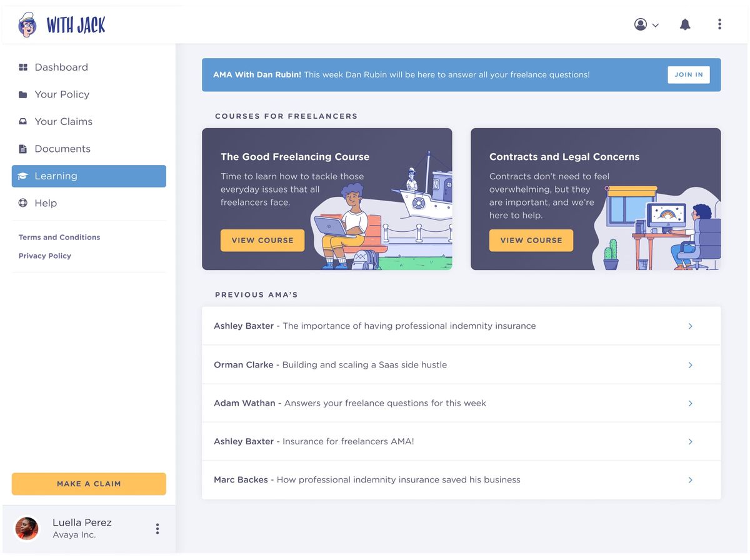Screen dimensions: 750x560
Task: Click the Contracts and Legal Concerns illustration
Action: click(657, 226)
